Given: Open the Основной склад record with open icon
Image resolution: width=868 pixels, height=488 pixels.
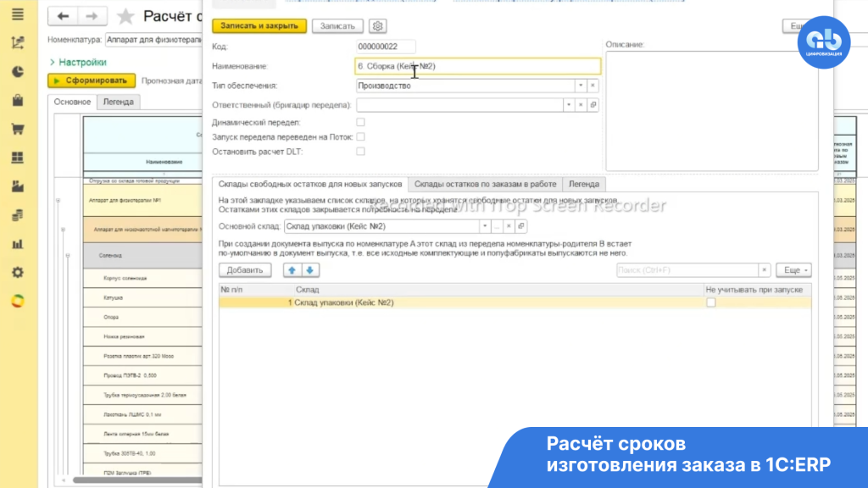Looking at the screenshot, I should click(x=521, y=226).
